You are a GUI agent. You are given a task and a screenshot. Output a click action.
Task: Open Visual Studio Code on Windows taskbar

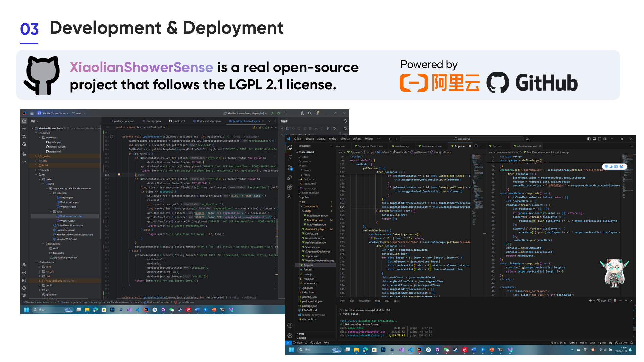coord(410,350)
